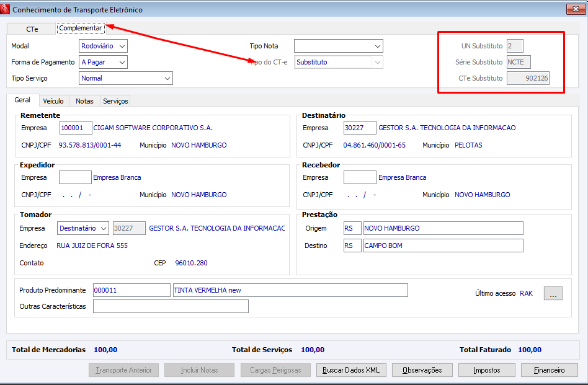Click the Outras Características field
Image resolution: width=588 pixels, height=385 pixels.
[171, 306]
